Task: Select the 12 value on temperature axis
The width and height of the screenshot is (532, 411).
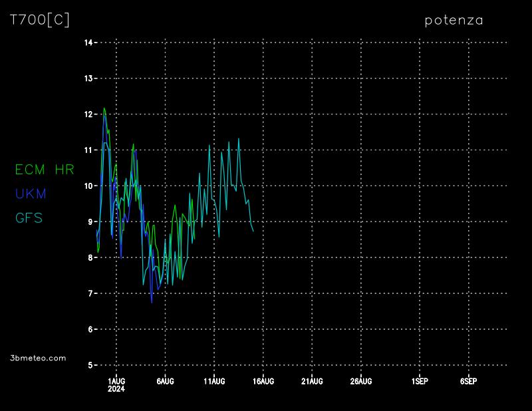Action: [88, 114]
